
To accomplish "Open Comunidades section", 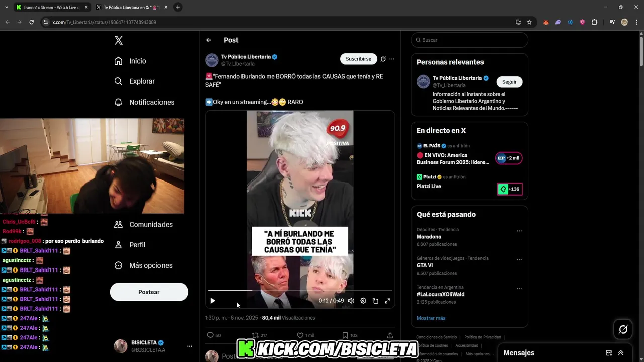I will (x=143, y=225).
